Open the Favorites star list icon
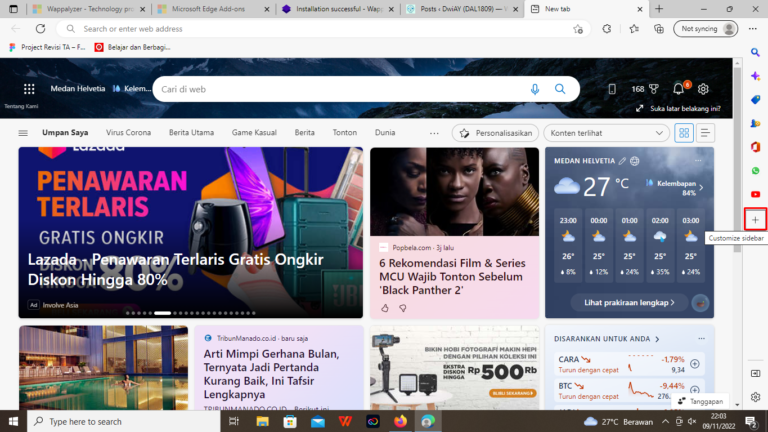The width and height of the screenshot is (768, 432). (x=634, y=29)
